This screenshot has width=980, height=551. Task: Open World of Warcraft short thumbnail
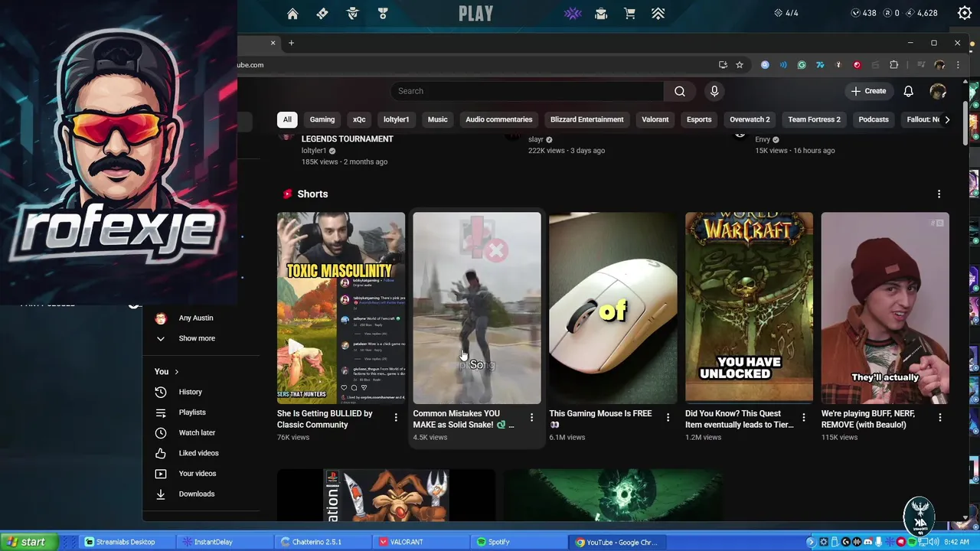click(749, 308)
